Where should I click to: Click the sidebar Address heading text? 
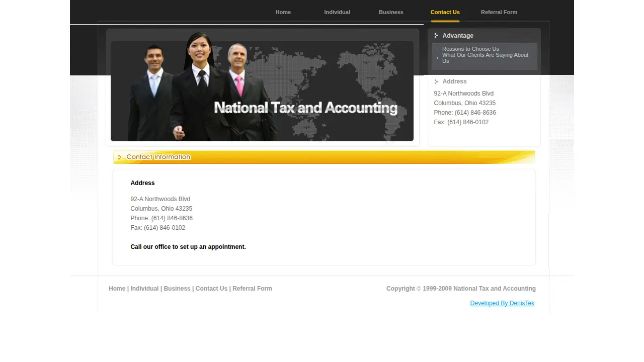point(454,81)
